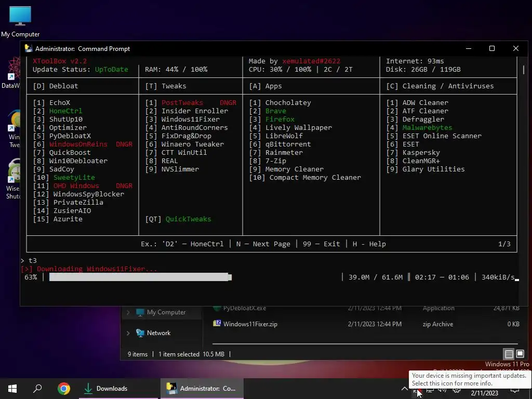This screenshot has width=532, height=399.
Task: Switch to Administrator Command Prompt taskbar button
Action: tap(202, 389)
